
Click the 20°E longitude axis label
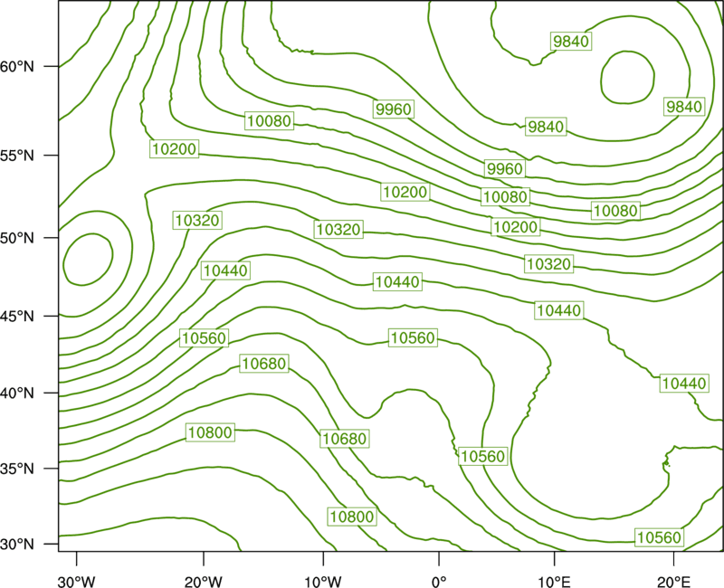673,582
